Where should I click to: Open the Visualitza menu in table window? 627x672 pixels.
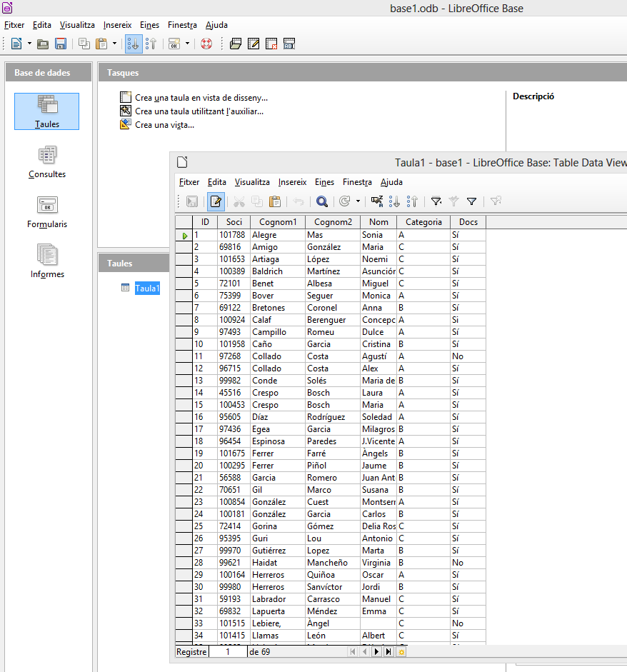click(x=252, y=182)
